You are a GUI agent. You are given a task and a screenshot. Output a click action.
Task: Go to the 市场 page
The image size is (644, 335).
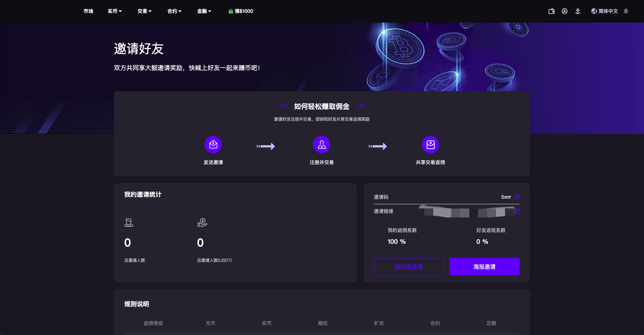88,11
